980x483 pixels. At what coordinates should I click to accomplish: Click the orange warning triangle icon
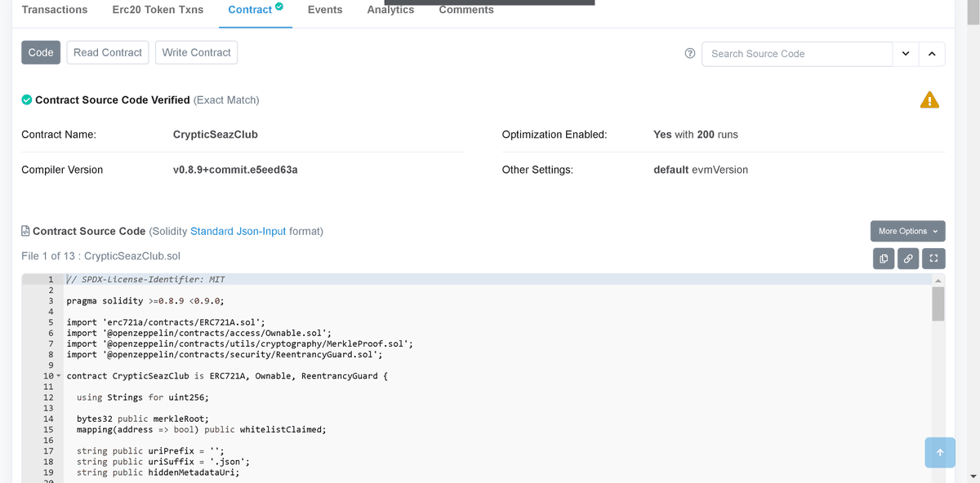click(929, 100)
